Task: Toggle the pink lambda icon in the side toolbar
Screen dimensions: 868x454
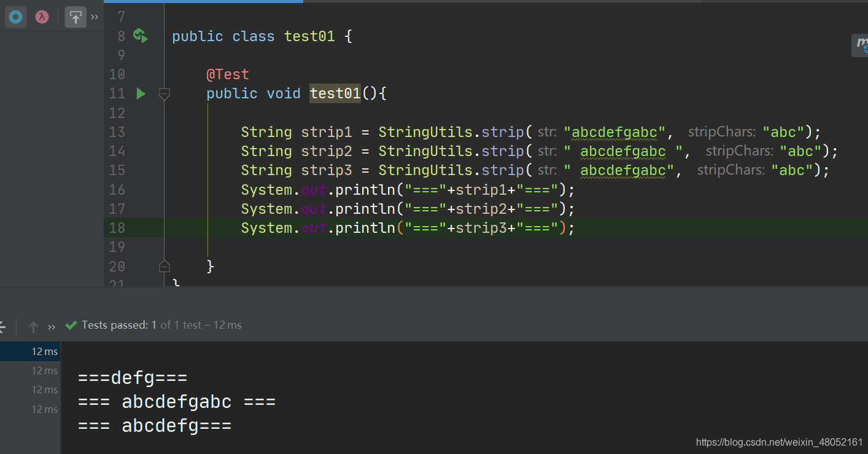Action: 41,17
